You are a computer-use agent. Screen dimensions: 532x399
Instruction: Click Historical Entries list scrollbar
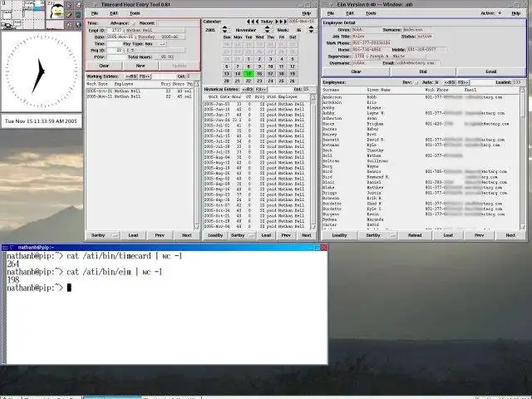[x=313, y=162]
